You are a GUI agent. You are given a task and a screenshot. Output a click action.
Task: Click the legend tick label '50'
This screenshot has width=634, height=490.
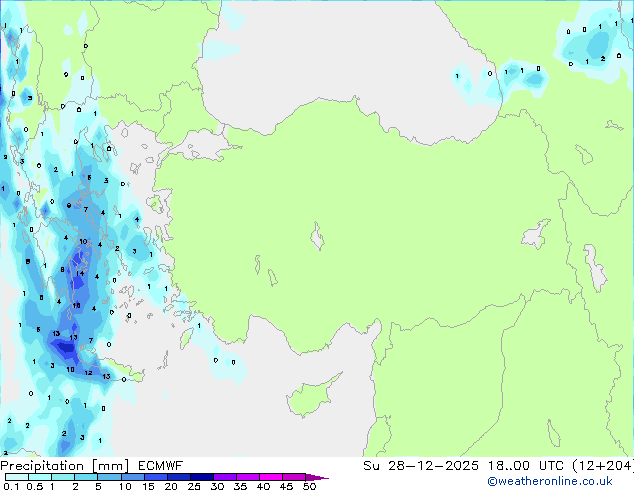coord(309,486)
